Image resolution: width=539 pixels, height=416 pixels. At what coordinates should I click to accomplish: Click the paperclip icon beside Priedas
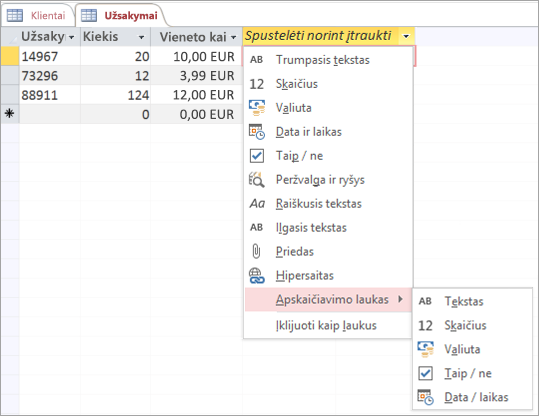click(x=256, y=251)
